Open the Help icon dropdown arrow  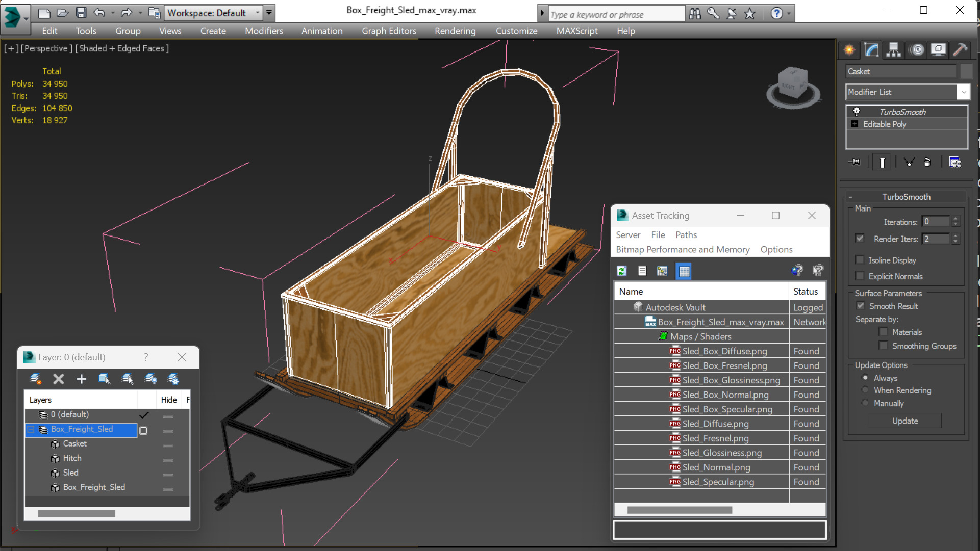pos(789,14)
